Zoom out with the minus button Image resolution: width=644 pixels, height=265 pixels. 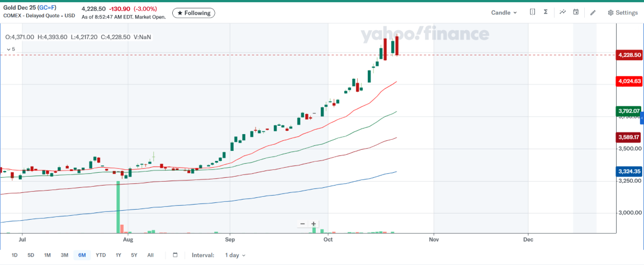[x=302, y=224]
